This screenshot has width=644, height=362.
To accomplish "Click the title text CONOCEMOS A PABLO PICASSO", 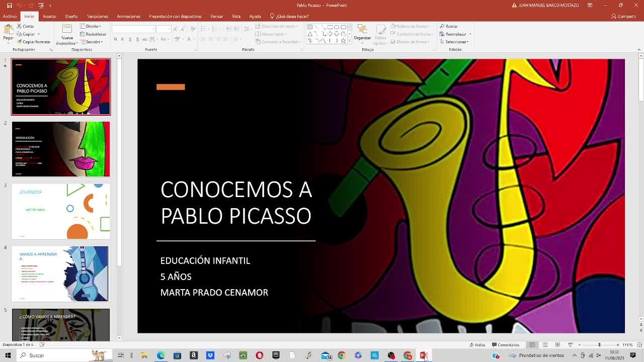I will pyautogui.click(x=236, y=203).
